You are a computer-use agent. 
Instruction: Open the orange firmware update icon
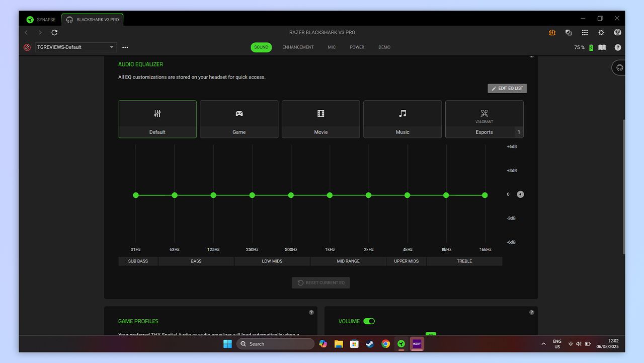point(552,32)
